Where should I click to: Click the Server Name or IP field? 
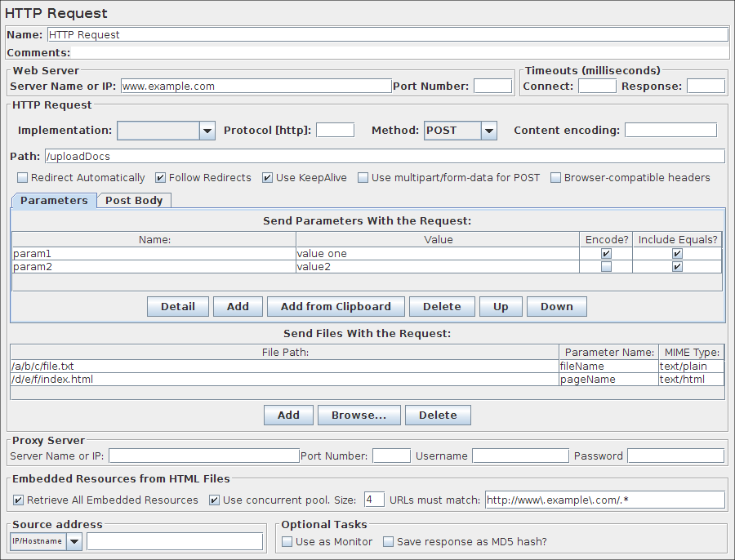point(256,87)
